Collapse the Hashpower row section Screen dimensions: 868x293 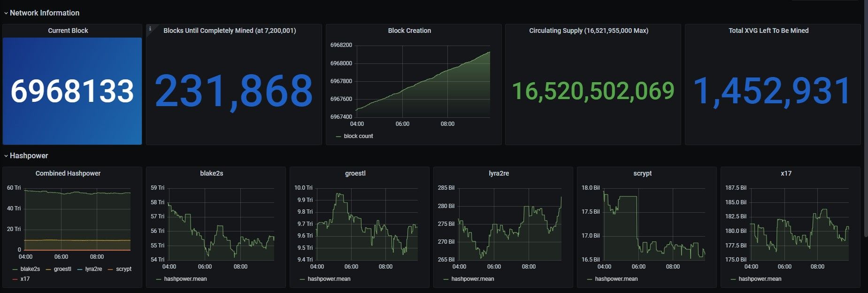click(29, 156)
